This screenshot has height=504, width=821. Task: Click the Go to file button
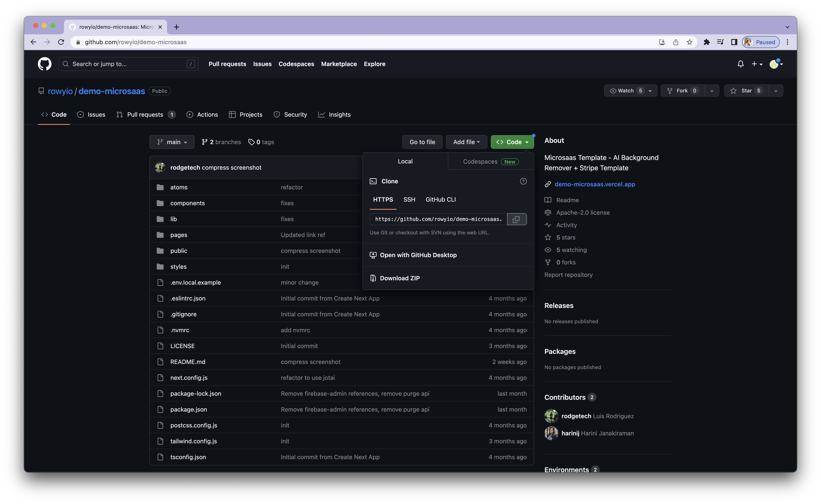pos(422,142)
